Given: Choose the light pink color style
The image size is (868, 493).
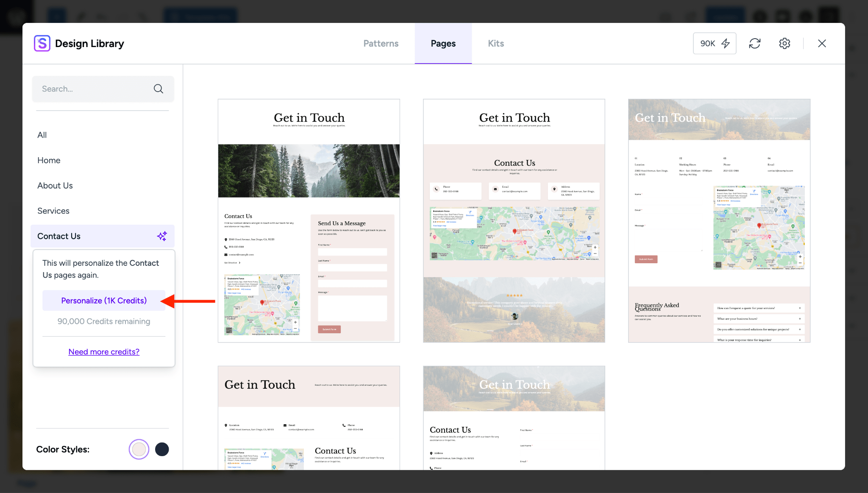Looking at the screenshot, I should pos(139,449).
